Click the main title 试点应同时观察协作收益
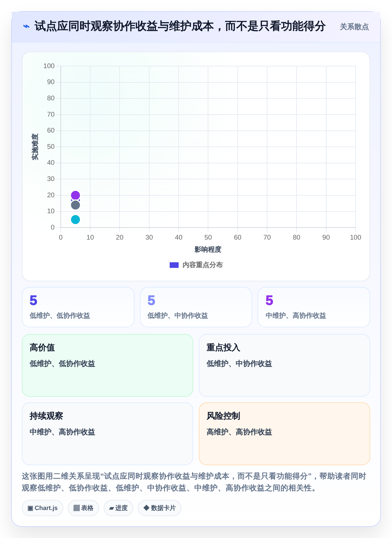 180,26
